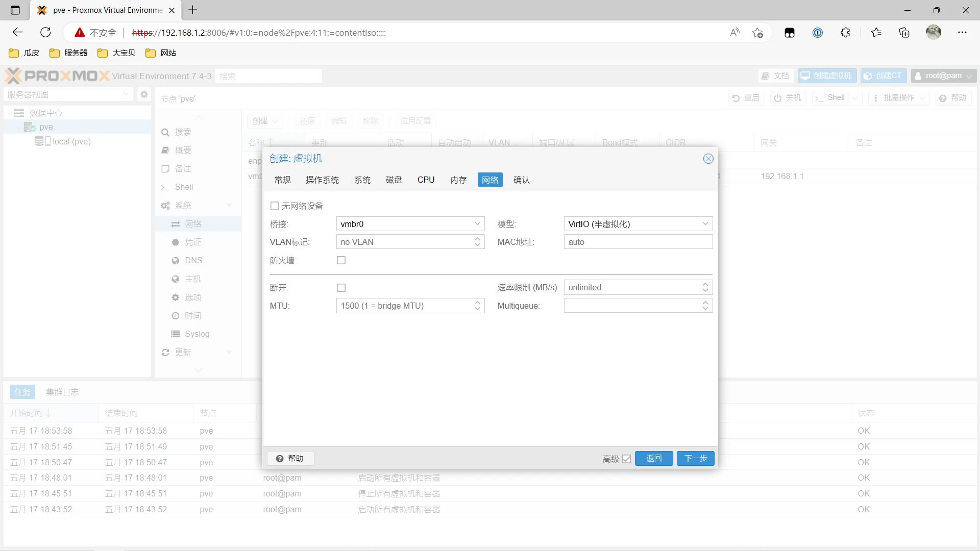Image resolution: width=980 pixels, height=551 pixels.
Task: Open browser settings and more menu
Action: click(962, 33)
